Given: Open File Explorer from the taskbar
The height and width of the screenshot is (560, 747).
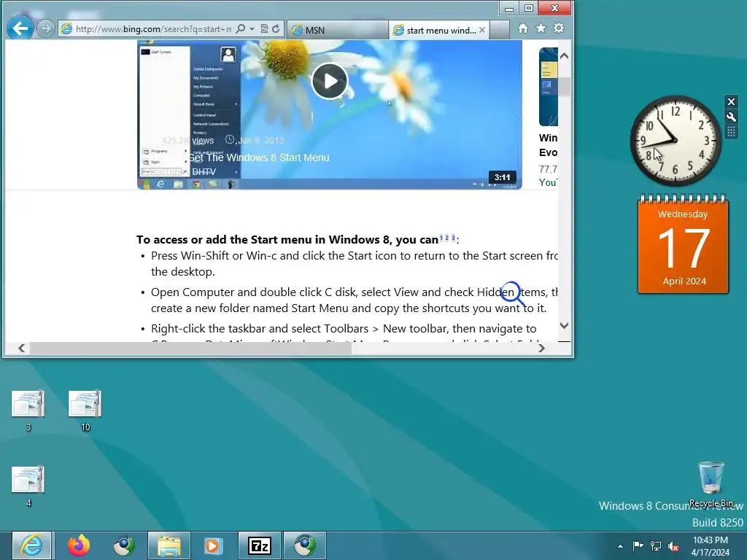Looking at the screenshot, I should (169, 545).
